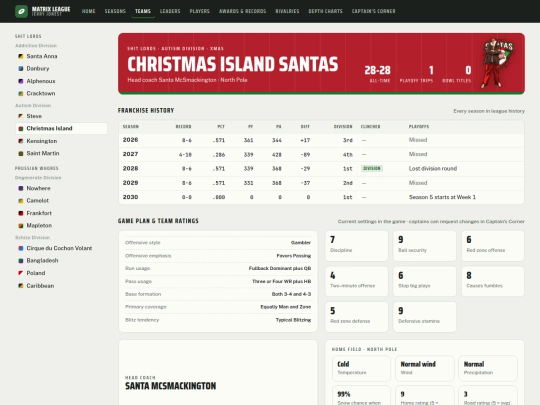
Task: Open the Rivalries page
Action: pyautogui.click(x=287, y=11)
